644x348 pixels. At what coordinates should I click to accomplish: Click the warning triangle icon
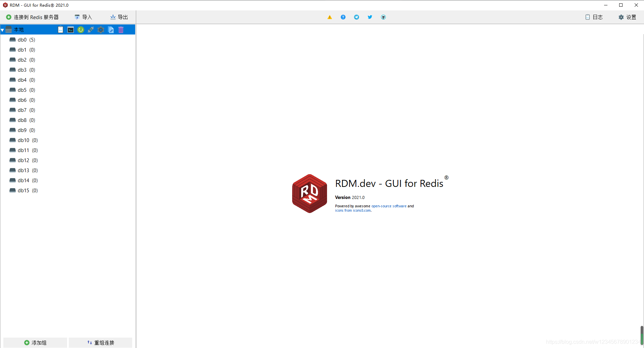coord(329,17)
